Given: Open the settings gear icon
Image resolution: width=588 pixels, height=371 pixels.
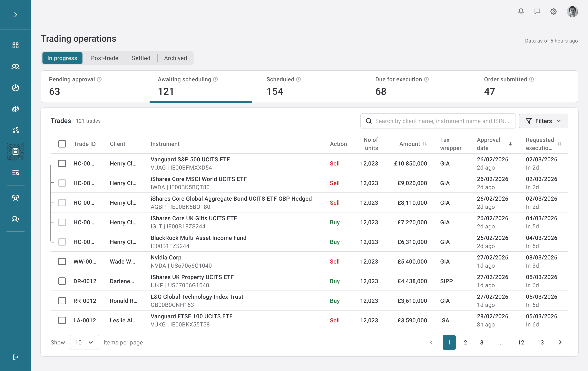Looking at the screenshot, I should [553, 11].
